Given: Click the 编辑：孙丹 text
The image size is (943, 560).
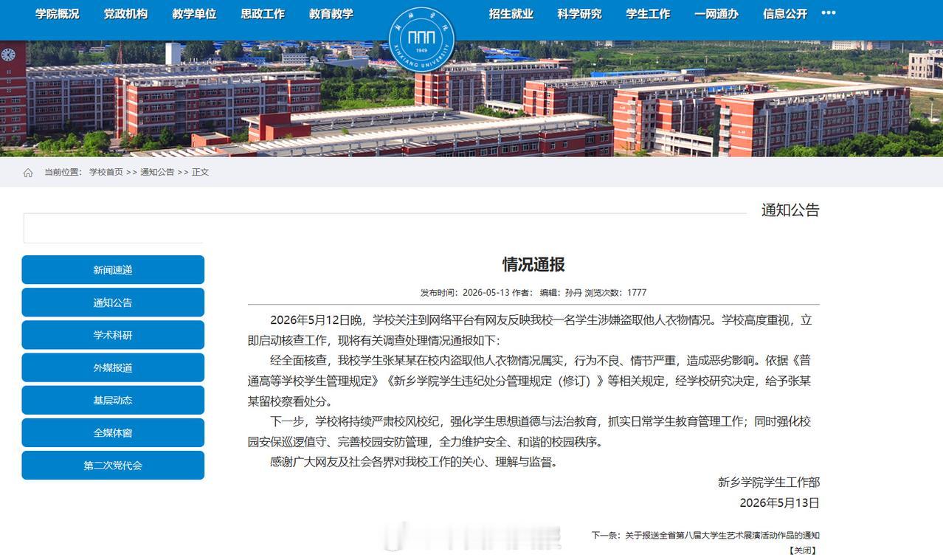Looking at the screenshot, I should click(x=561, y=292).
